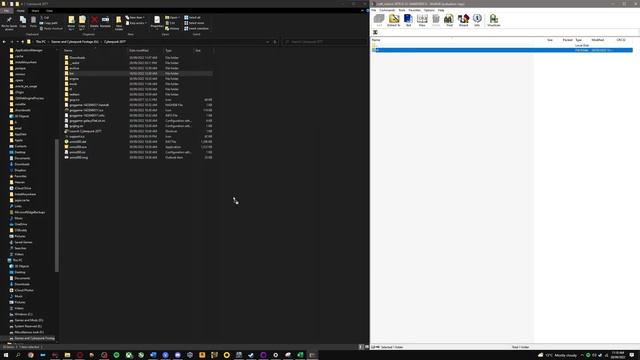Click Select none in Explorer ribbon

[x=194, y=23]
